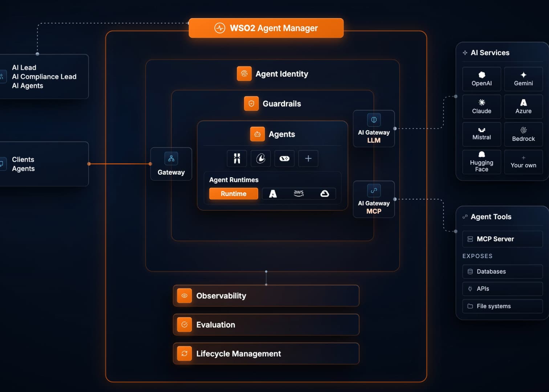Click the AI Lead text
Viewport: 549px width, 392px height.
pyautogui.click(x=24, y=68)
